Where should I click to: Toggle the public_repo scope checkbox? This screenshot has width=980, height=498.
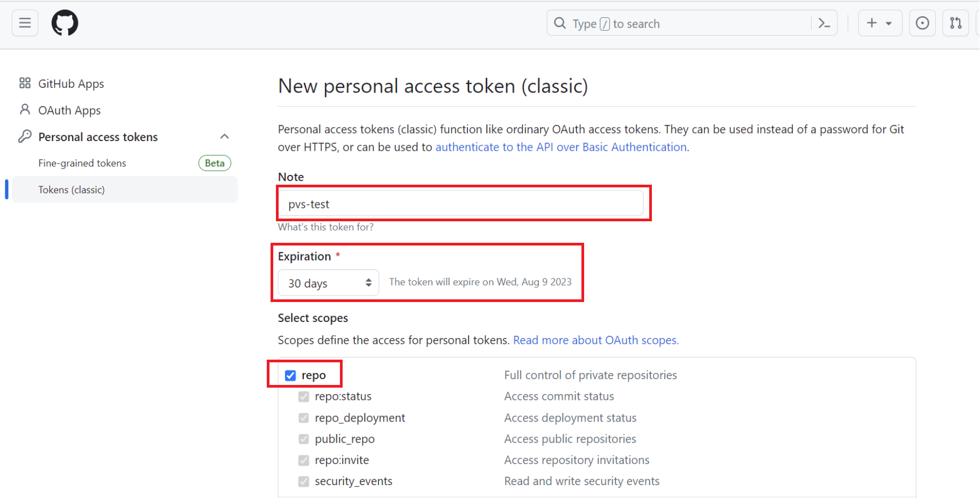(x=303, y=439)
